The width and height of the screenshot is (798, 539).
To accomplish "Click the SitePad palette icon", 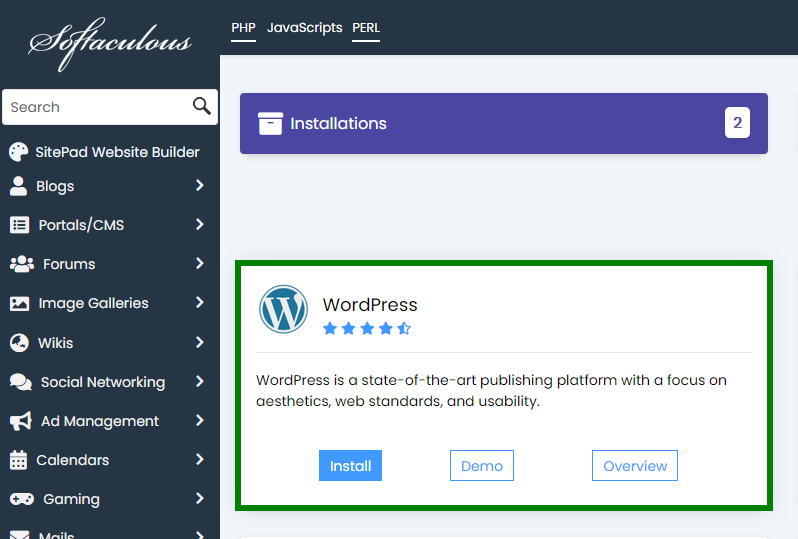I will pos(19,152).
